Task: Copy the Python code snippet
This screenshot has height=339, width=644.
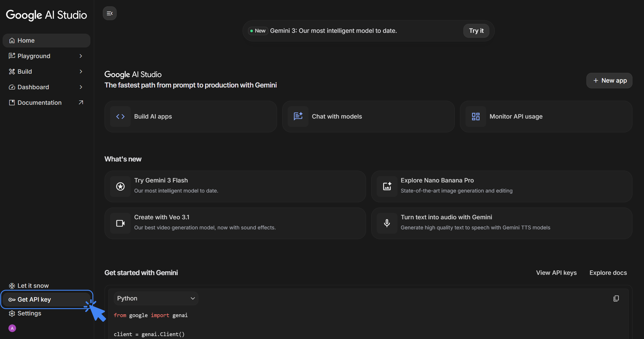Action: 616,298
